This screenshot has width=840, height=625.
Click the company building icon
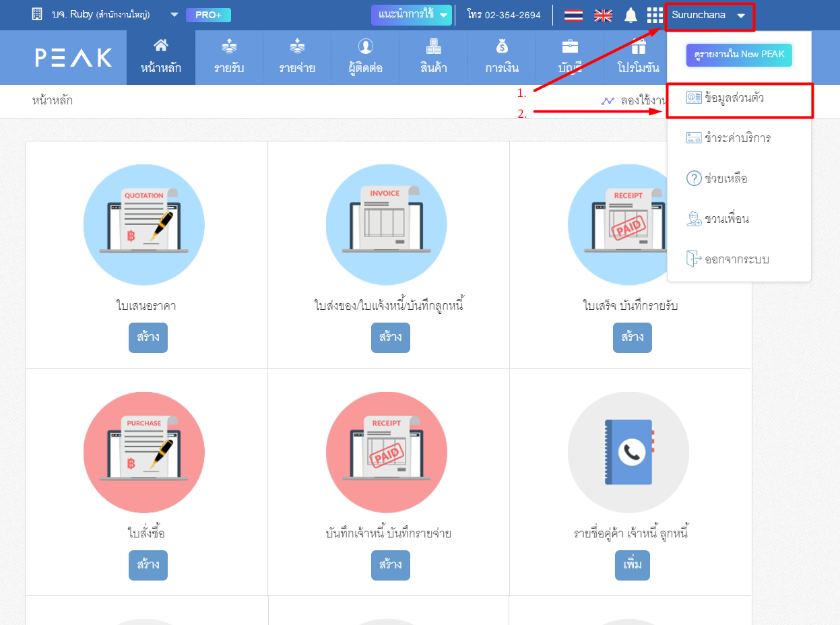[38, 14]
